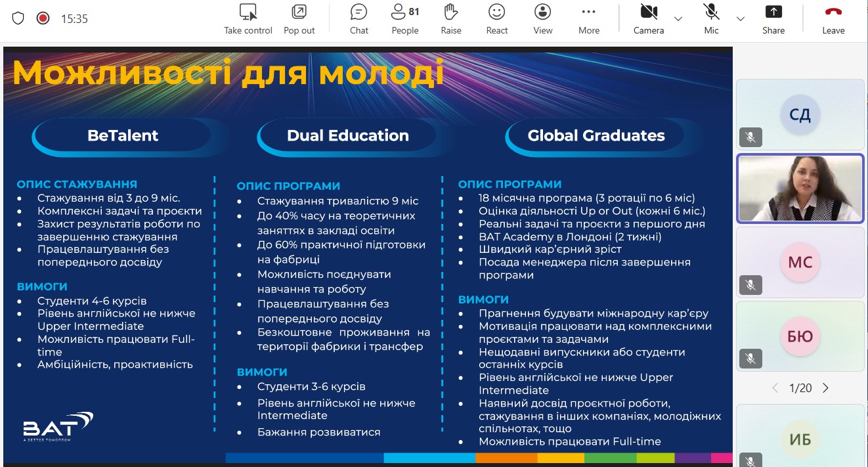This screenshot has width=868, height=467.
Task: Open the React emoji menu
Action: (x=497, y=19)
